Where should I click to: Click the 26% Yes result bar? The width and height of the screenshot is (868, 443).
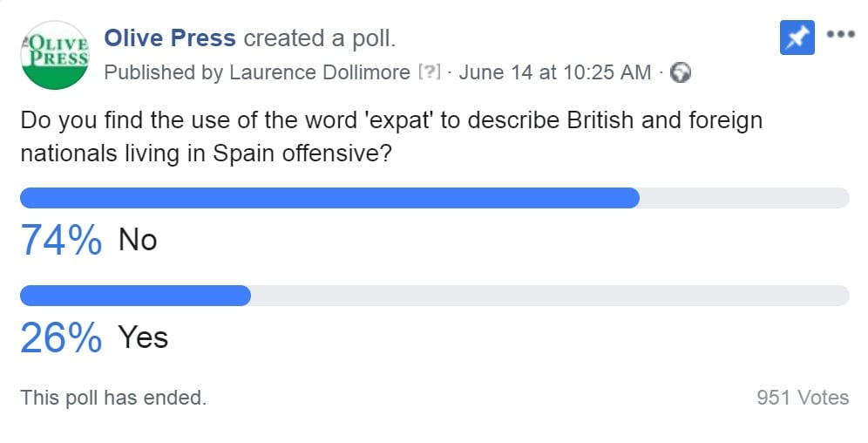pyautogui.click(x=435, y=296)
